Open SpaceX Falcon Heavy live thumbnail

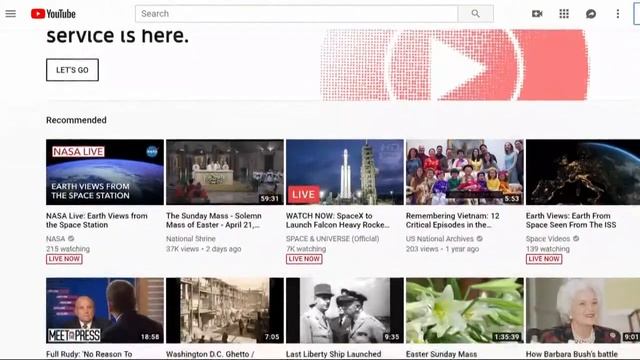pos(345,172)
